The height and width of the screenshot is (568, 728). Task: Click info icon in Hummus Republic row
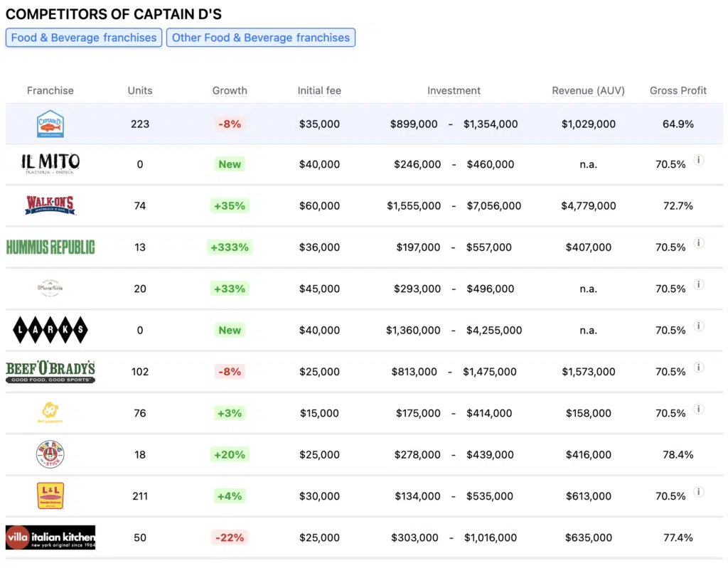pos(699,244)
